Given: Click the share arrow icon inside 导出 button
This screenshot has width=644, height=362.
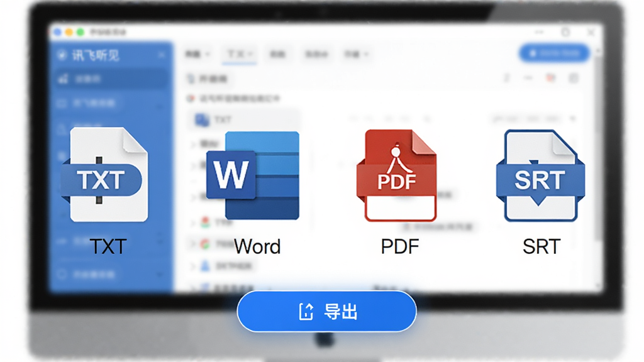Looking at the screenshot, I should pos(306,312).
